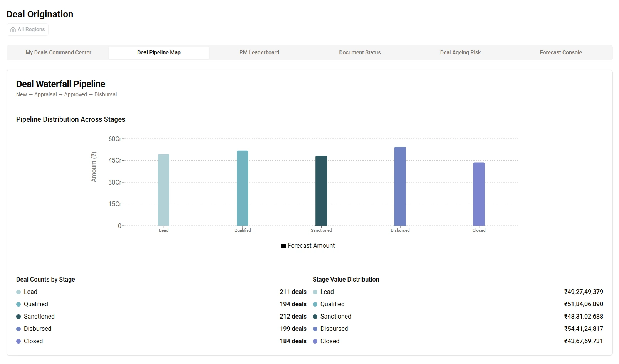Toggle the Forecast Amount legend item
Image resolution: width=619 pixels, height=364 pixels.
click(311, 246)
